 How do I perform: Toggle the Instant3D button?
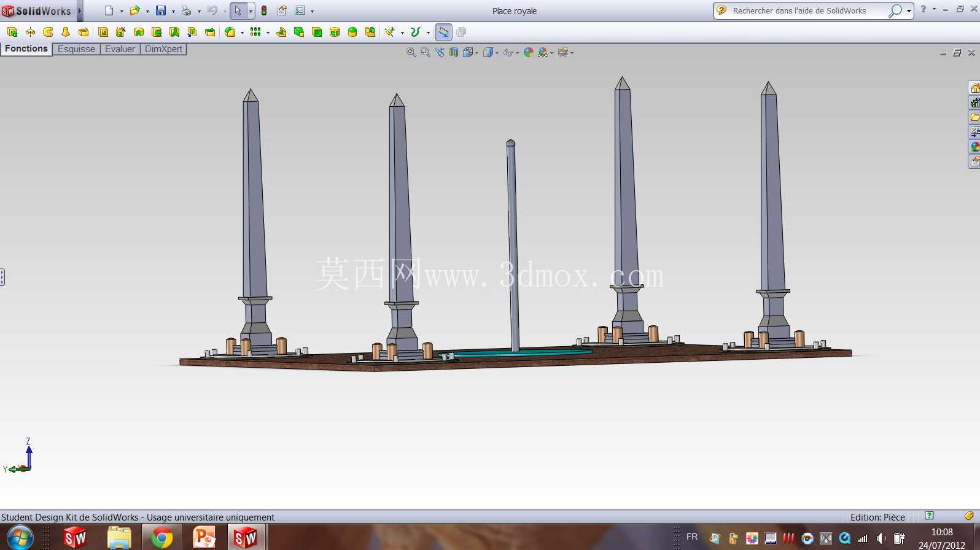[443, 32]
